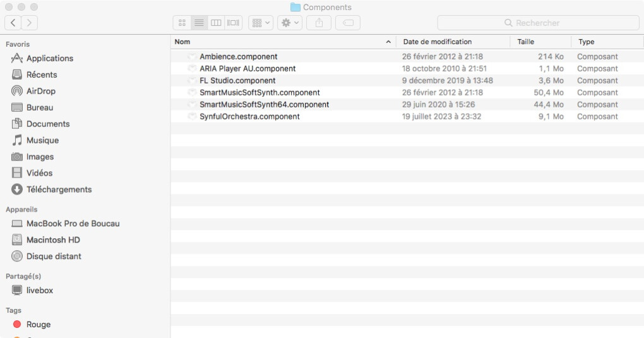
Task: Sort by the Taille column header
Action: pyautogui.click(x=526, y=42)
